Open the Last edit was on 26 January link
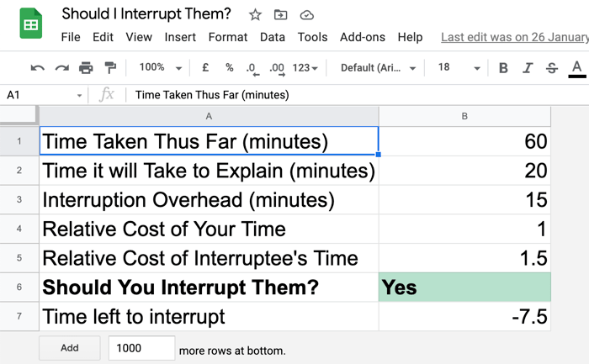The width and height of the screenshot is (589, 364). click(x=515, y=37)
